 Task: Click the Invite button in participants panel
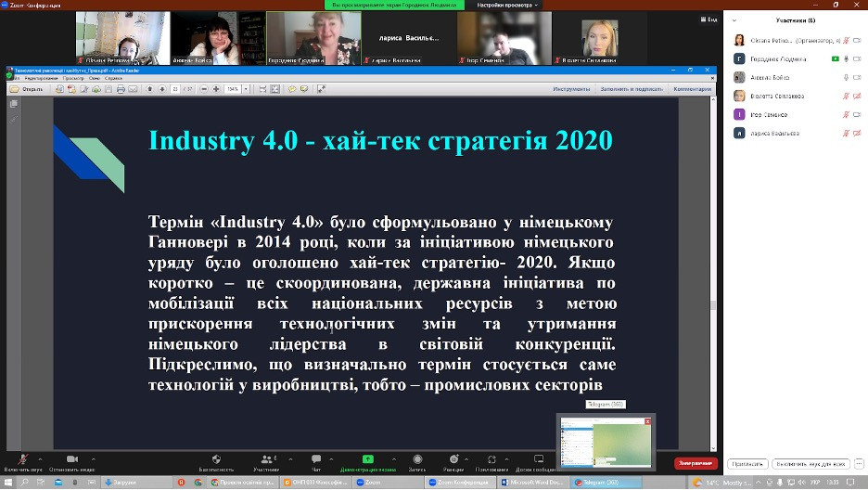(747, 464)
